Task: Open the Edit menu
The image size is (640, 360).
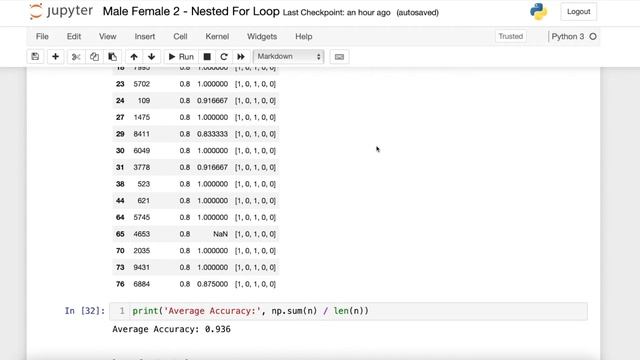Action: [74, 36]
